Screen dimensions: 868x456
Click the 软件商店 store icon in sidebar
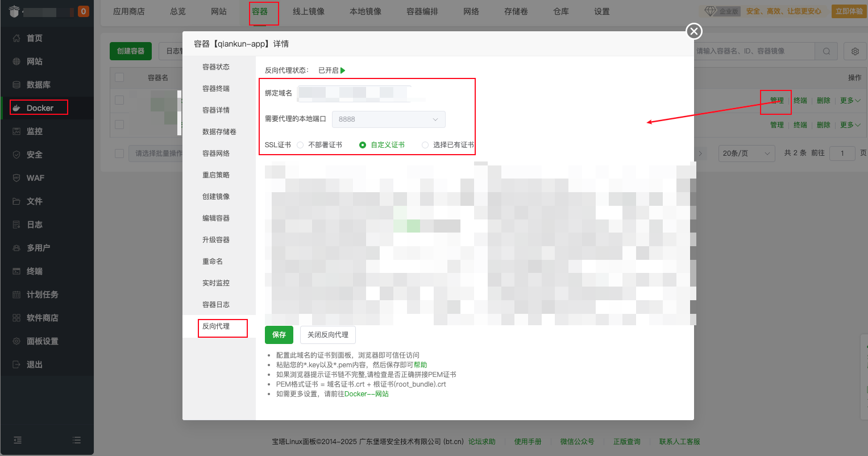pyautogui.click(x=16, y=318)
